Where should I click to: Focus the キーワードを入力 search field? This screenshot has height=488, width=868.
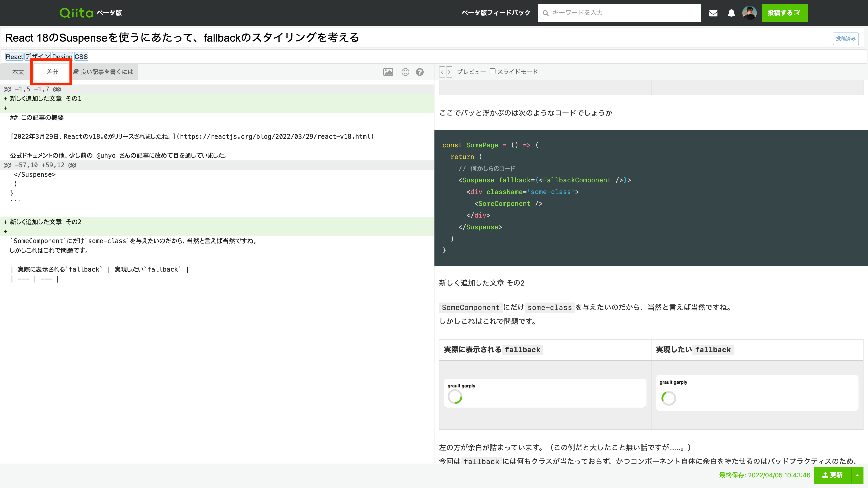coord(619,13)
